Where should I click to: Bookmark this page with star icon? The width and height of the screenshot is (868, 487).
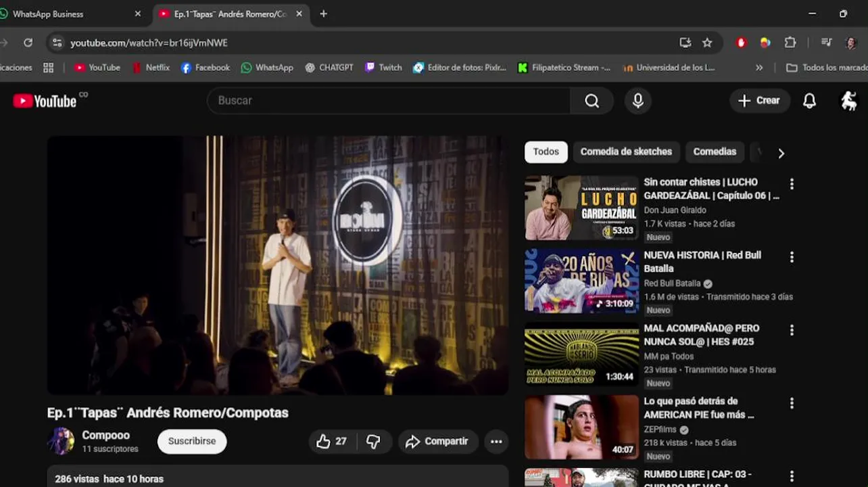[x=707, y=43]
